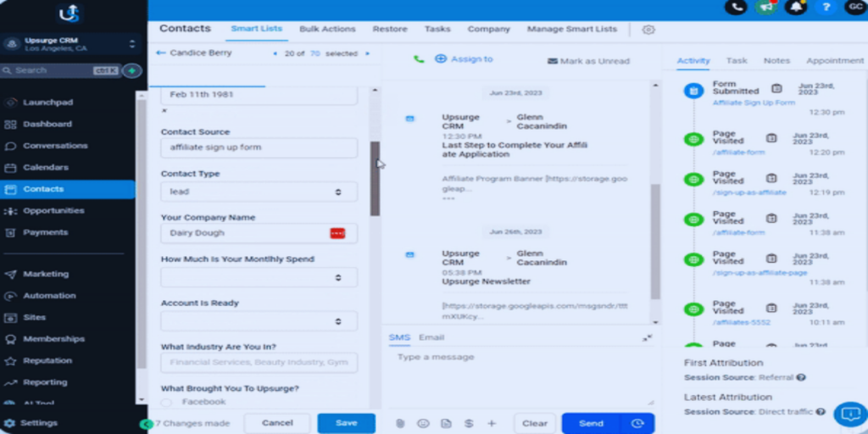Click the Session Source Referral help icon
The width and height of the screenshot is (868, 434).
(800, 377)
